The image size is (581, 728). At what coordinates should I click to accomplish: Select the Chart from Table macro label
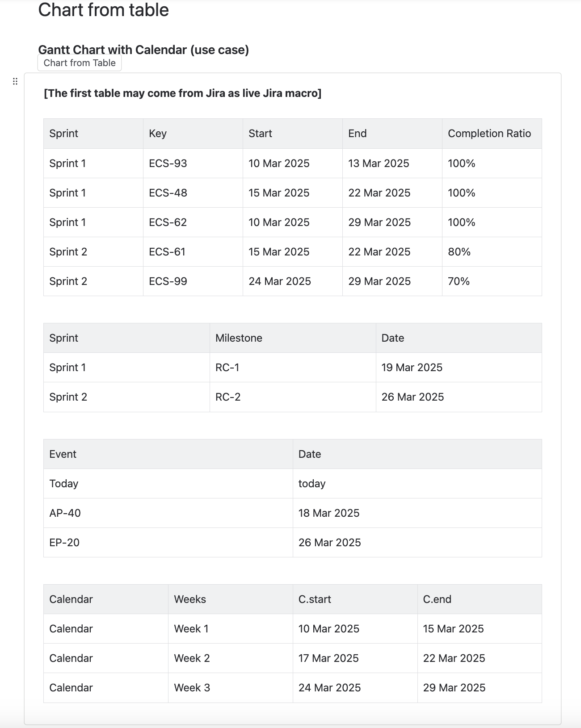point(80,63)
